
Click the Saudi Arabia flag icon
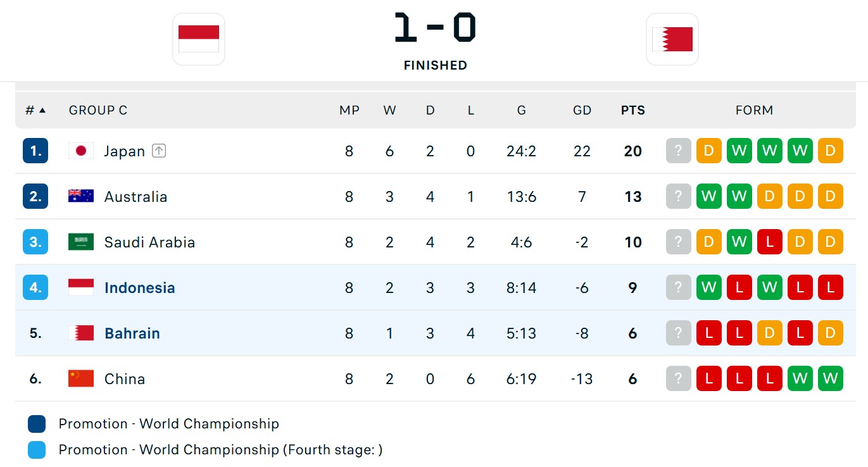(x=81, y=242)
